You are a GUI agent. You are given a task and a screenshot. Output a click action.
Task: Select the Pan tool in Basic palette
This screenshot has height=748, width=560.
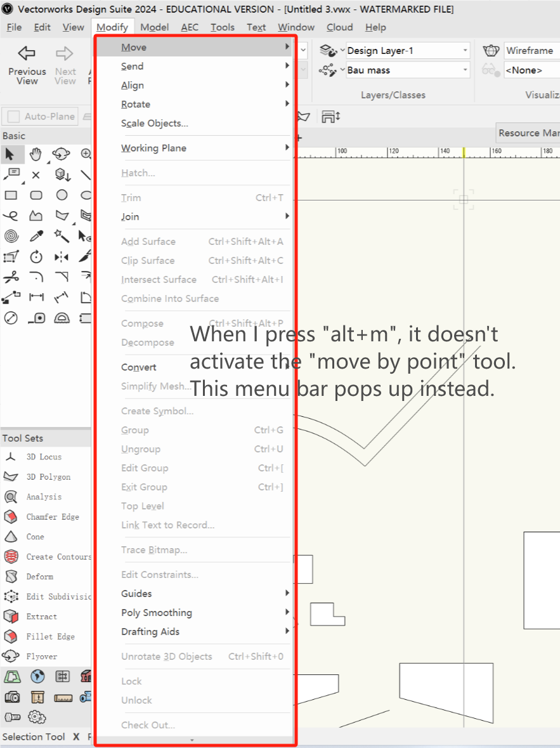(x=36, y=154)
